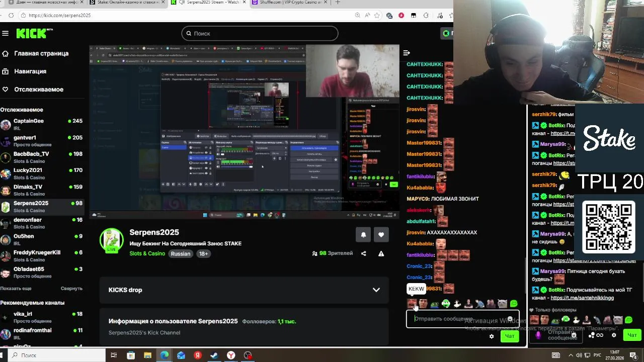Click the green Чат send button
The height and width of the screenshot is (362, 644).
coord(510,336)
